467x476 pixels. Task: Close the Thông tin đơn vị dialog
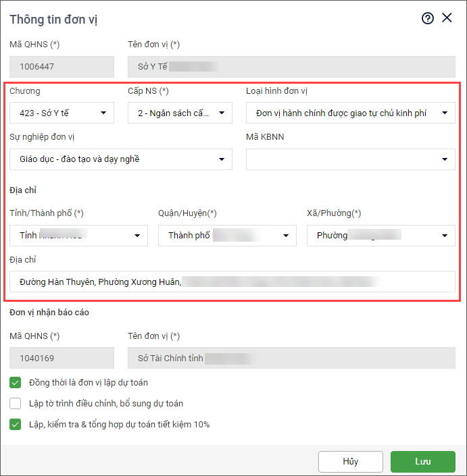447,18
